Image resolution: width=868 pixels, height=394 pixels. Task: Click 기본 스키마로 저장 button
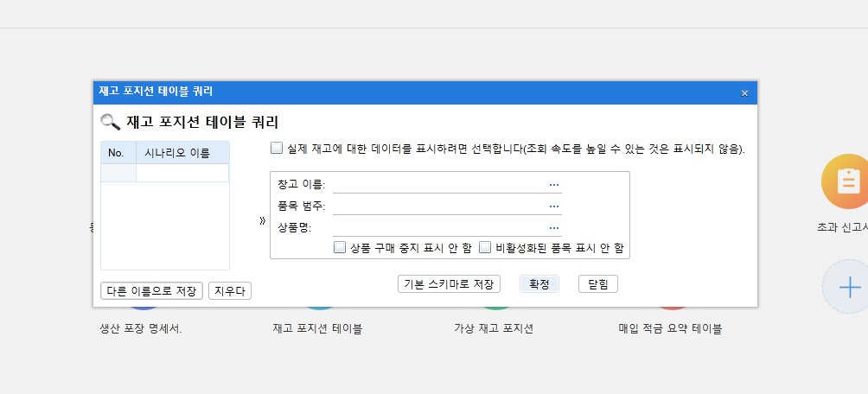click(x=449, y=284)
